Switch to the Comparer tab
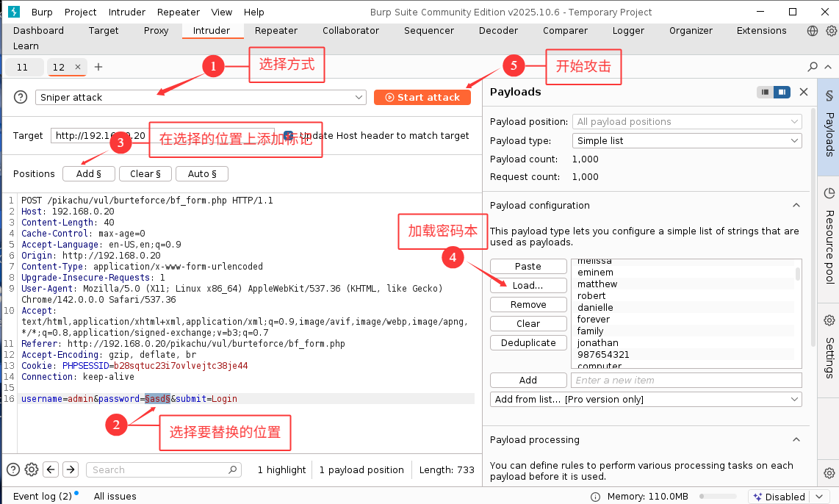 [x=565, y=31]
